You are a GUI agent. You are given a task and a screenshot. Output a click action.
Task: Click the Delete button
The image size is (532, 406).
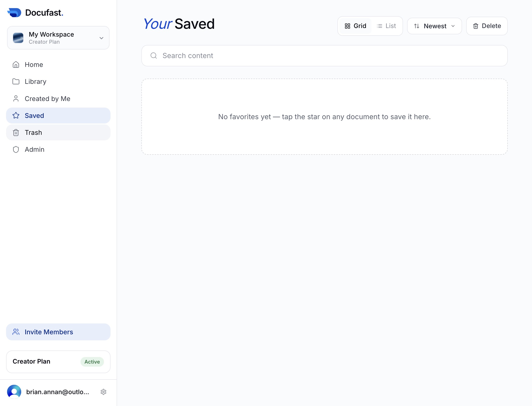coord(487,26)
